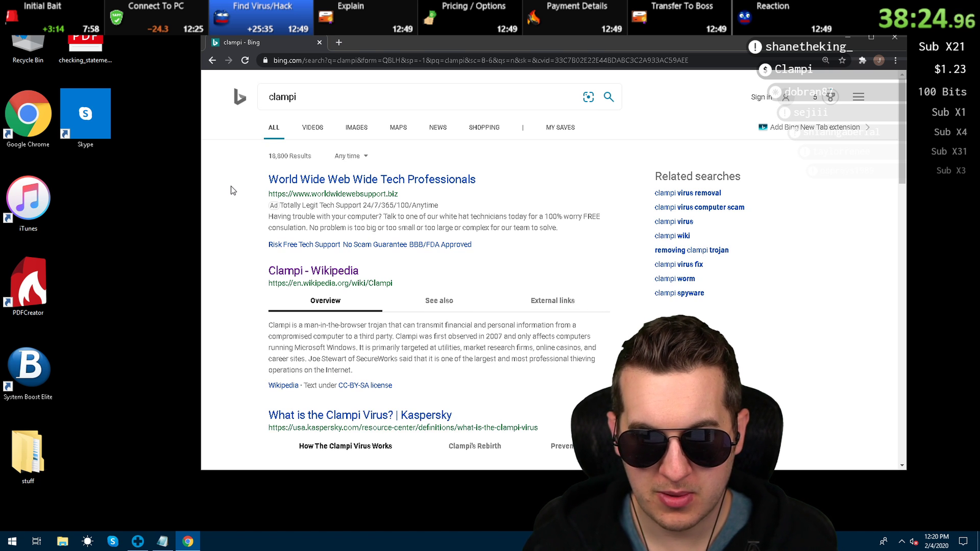Viewport: 980px width, 551px height.
Task: Switch to the VIDEOS tab
Action: click(312, 127)
